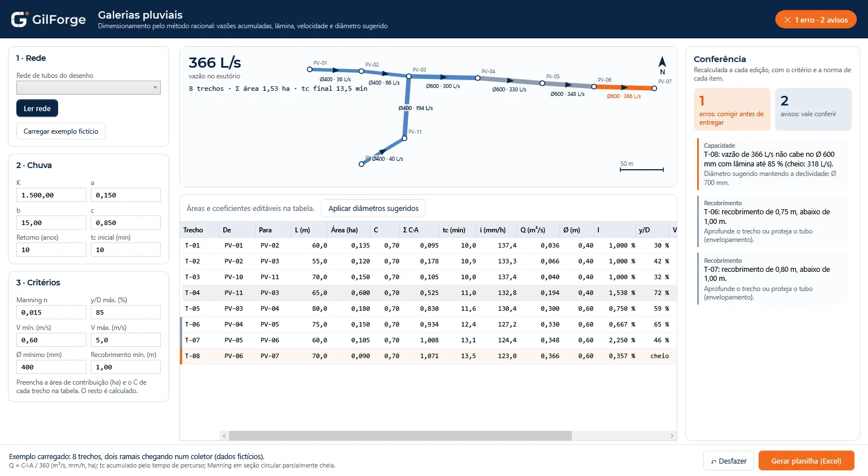The width and height of the screenshot is (868, 476).
Task: Click the table scrollbar left arrow
Action: pos(224,435)
